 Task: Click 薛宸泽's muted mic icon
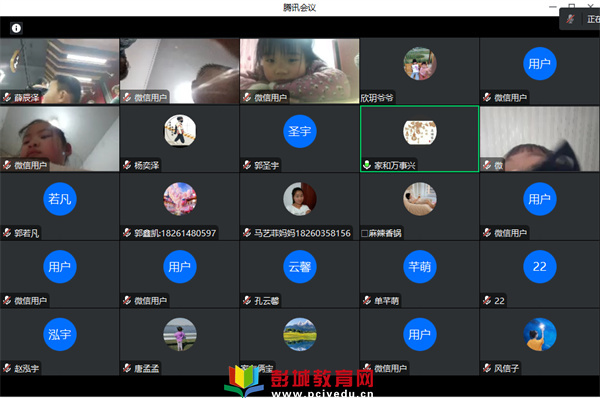(x=7, y=98)
